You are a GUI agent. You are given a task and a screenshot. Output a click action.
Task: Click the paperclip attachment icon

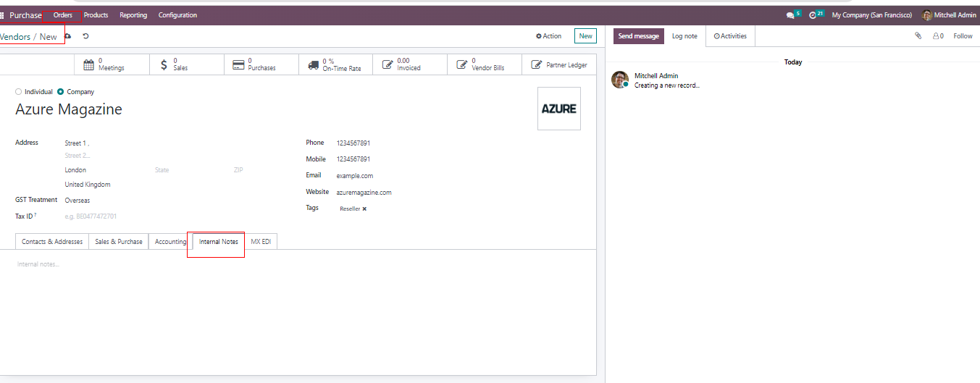click(x=918, y=36)
